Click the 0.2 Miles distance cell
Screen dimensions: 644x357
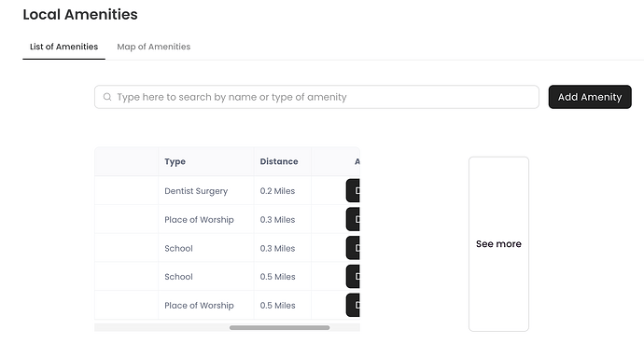tap(277, 191)
